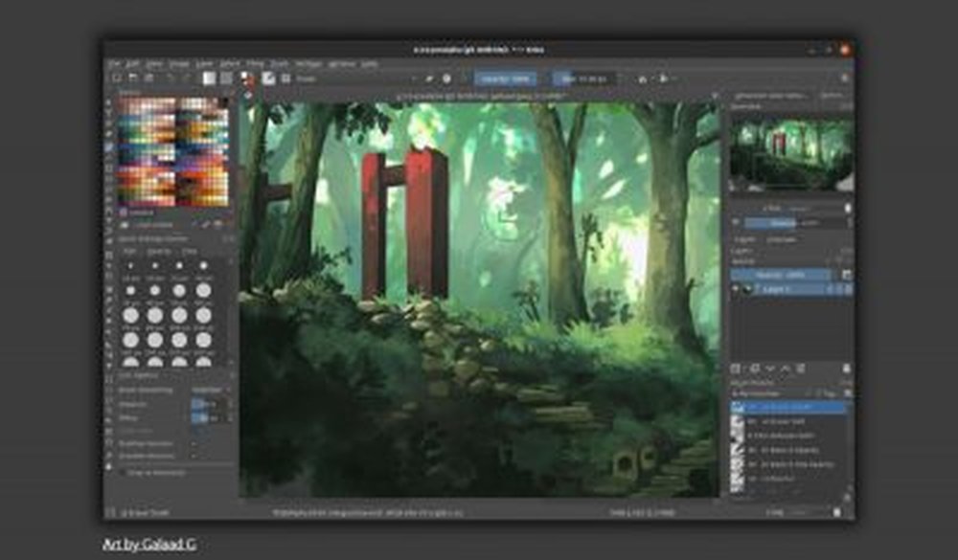
Task: Toggle visibility eye of Layer 1
Action: point(737,288)
